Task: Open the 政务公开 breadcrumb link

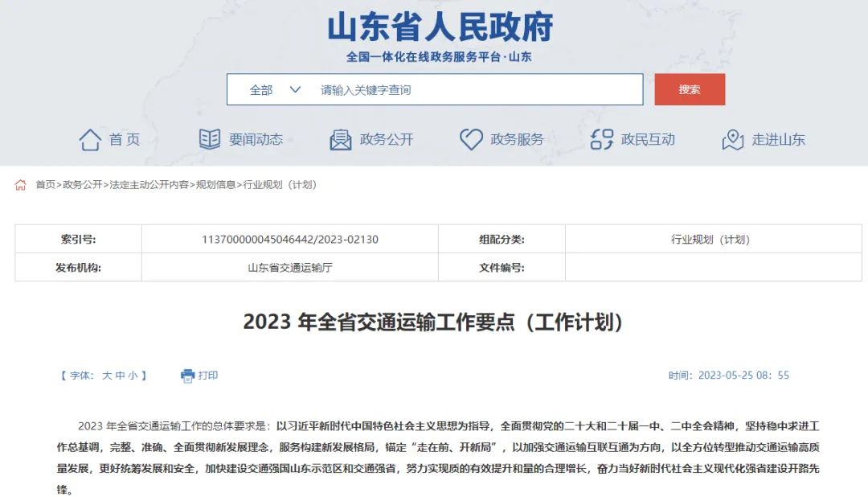Action: (x=83, y=185)
